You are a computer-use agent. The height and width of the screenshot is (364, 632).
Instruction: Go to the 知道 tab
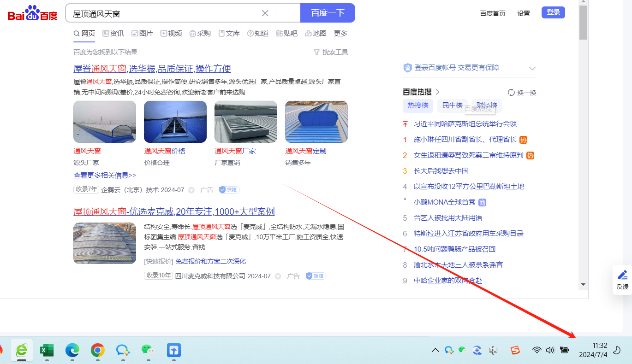pyautogui.click(x=258, y=33)
